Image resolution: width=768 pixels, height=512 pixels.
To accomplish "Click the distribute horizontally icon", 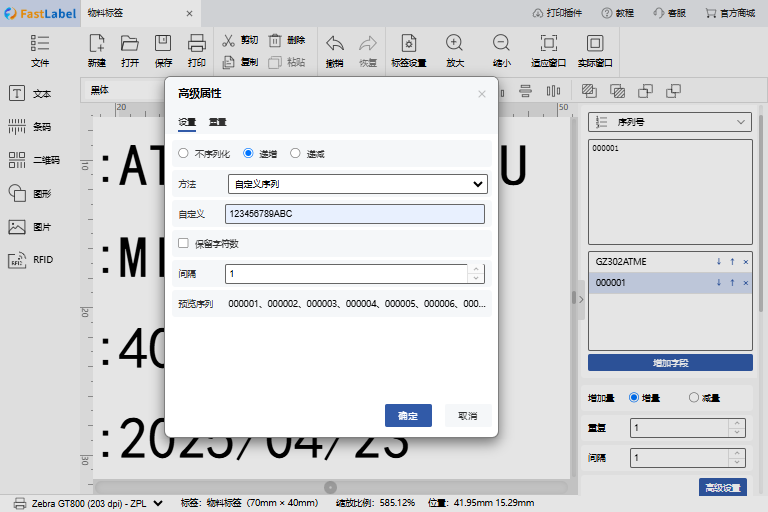I will click(x=553, y=91).
